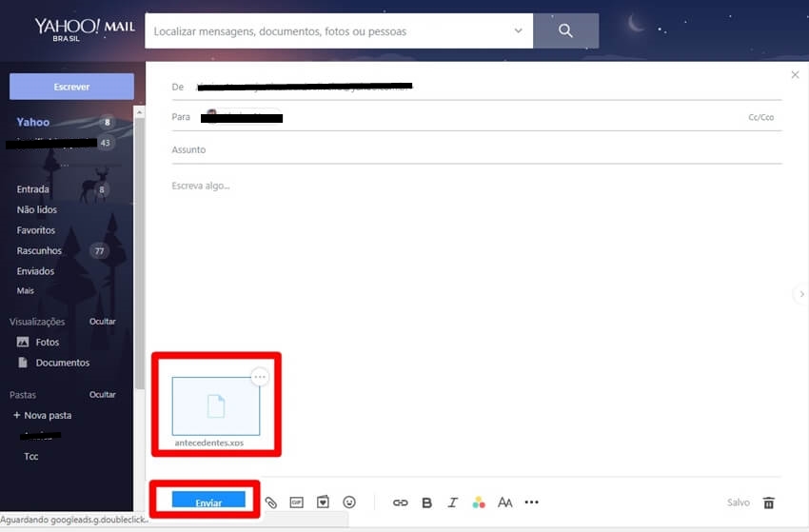
Task: Click the Enviar send button
Action: click(x=208, y=502)
